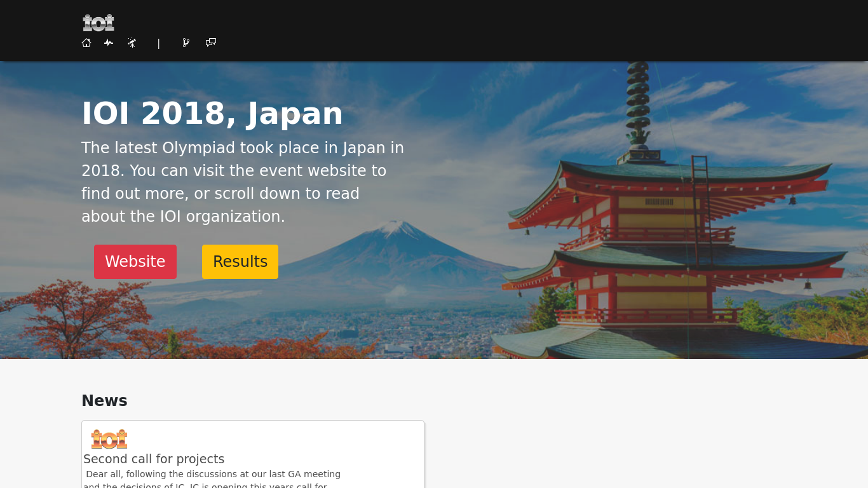This screenshot has height=488, width=868.
Task: Select the vertical separator in the navbar
Action: point(158,43)
